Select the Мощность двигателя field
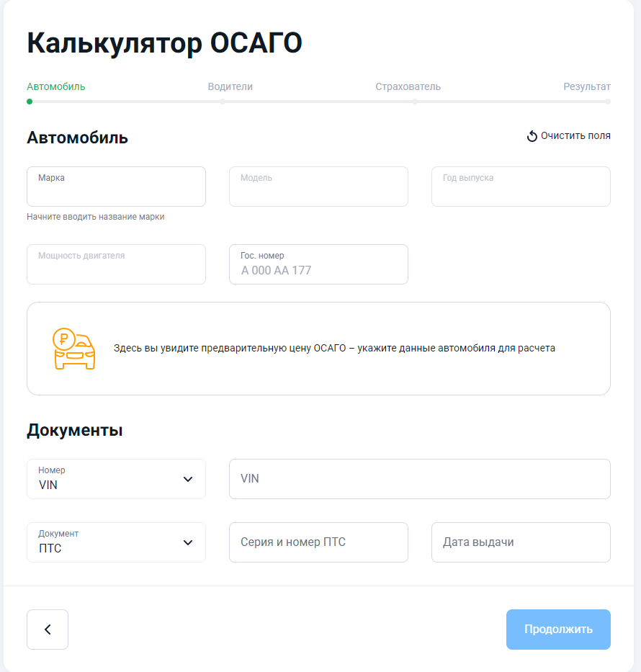This screenshot has width=641, height=672. [116, 264]
